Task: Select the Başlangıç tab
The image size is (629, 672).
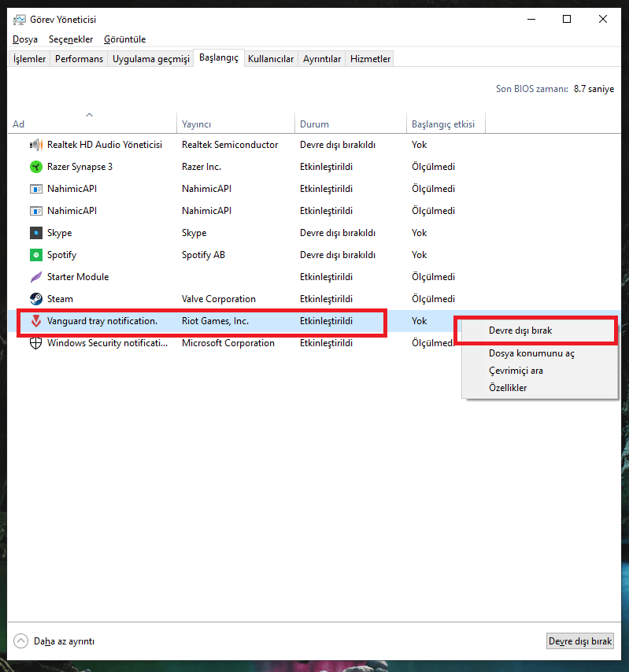Action: (219, 57)
